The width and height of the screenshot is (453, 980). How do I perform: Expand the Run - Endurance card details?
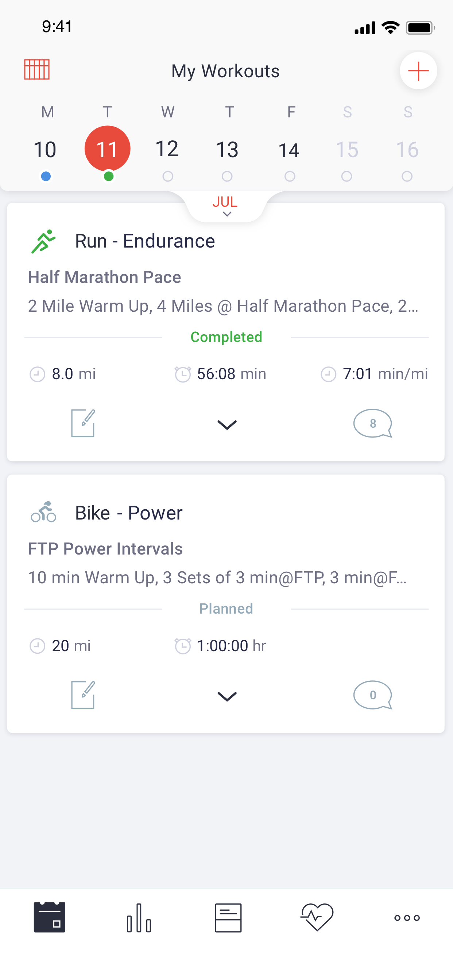coord(227,425)
